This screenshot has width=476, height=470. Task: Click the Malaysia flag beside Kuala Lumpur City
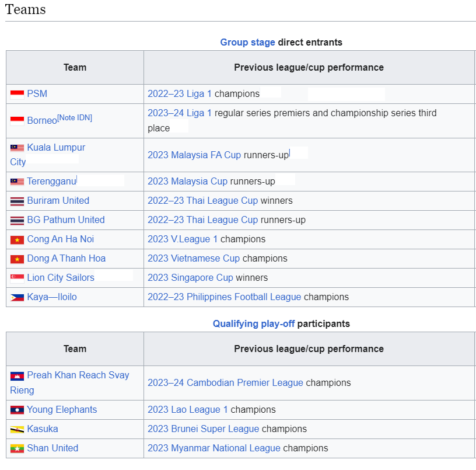[17, 148]
